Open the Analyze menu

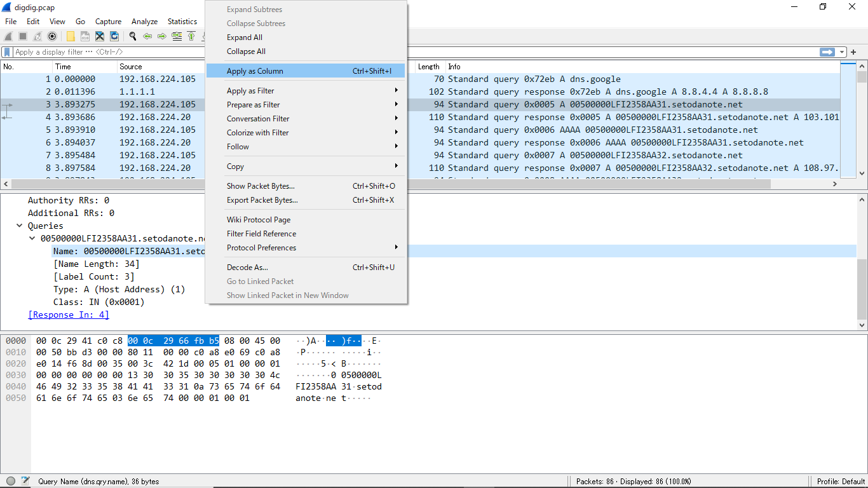tap(146, 22)
